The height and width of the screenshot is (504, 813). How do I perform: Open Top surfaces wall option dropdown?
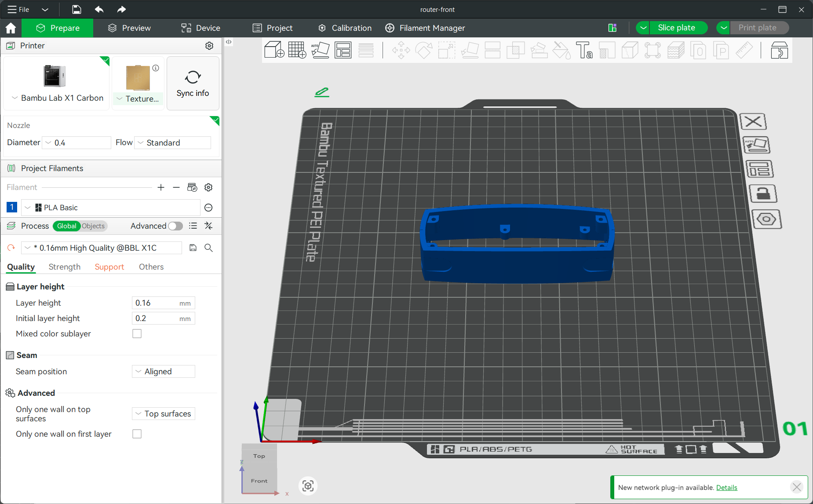pos(164,414)
